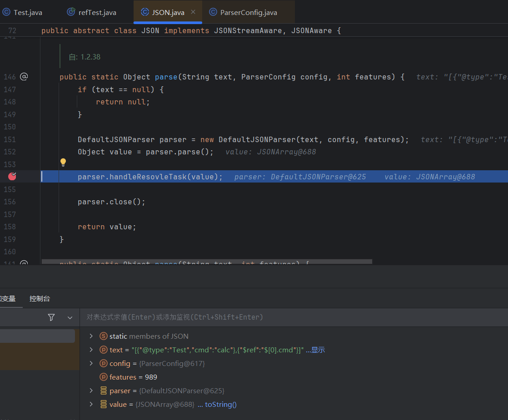Click the gutter marker icon at line 146
Image resolution: width=508 pixels, height=420 pixels.
click(24, 77)
